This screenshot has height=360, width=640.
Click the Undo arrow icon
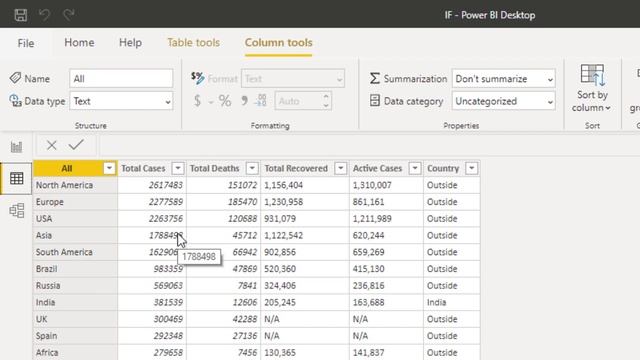click(x=44, y=15)
